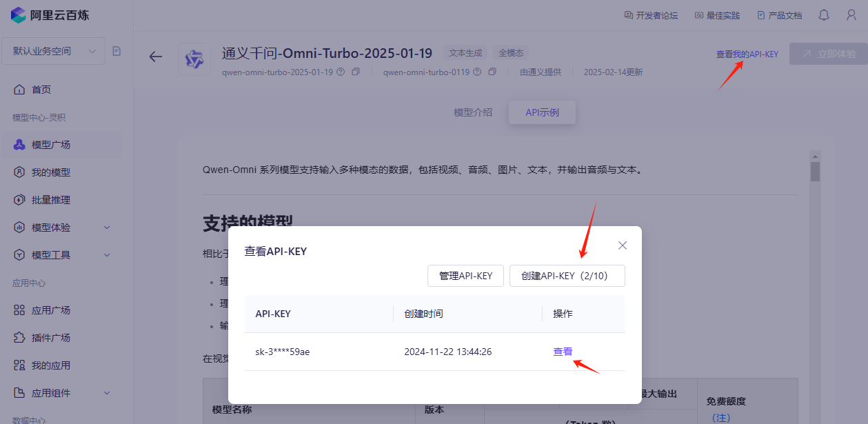Viewport: 868px width, 424px height.
Task: Open the 默认业务空间 workspace dropdown
Action: 54,51
